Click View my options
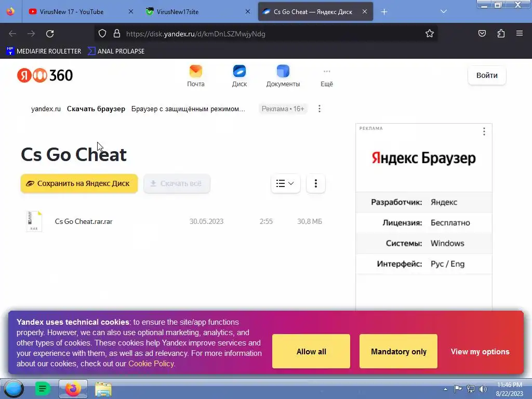 [480, 352]
